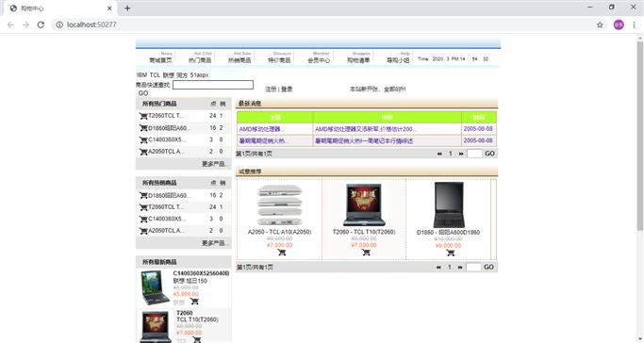This screenshot has height=343, width=644.
Task: Add A2050 TCL A10 recommended product to cart
Action: tap(282, 253)
